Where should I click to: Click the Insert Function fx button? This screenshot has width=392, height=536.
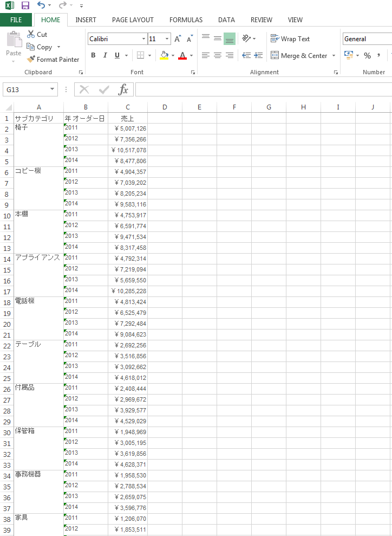123,89
